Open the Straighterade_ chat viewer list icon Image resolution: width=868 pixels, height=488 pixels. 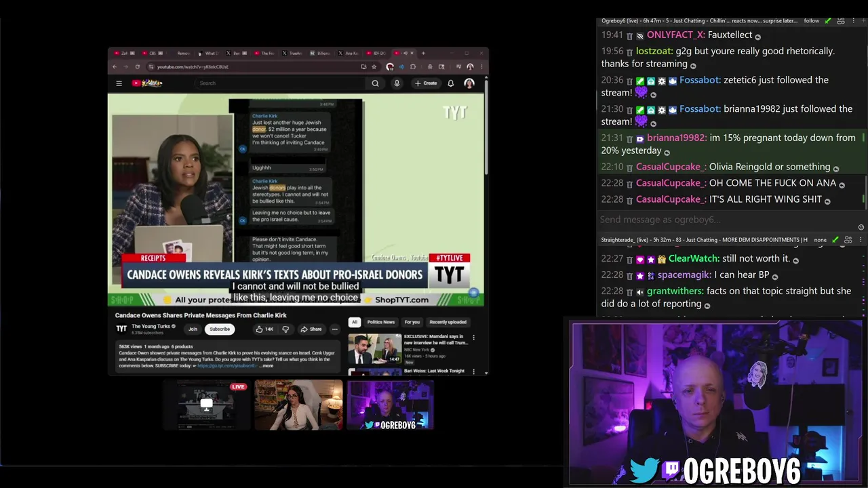pos(848,240)
